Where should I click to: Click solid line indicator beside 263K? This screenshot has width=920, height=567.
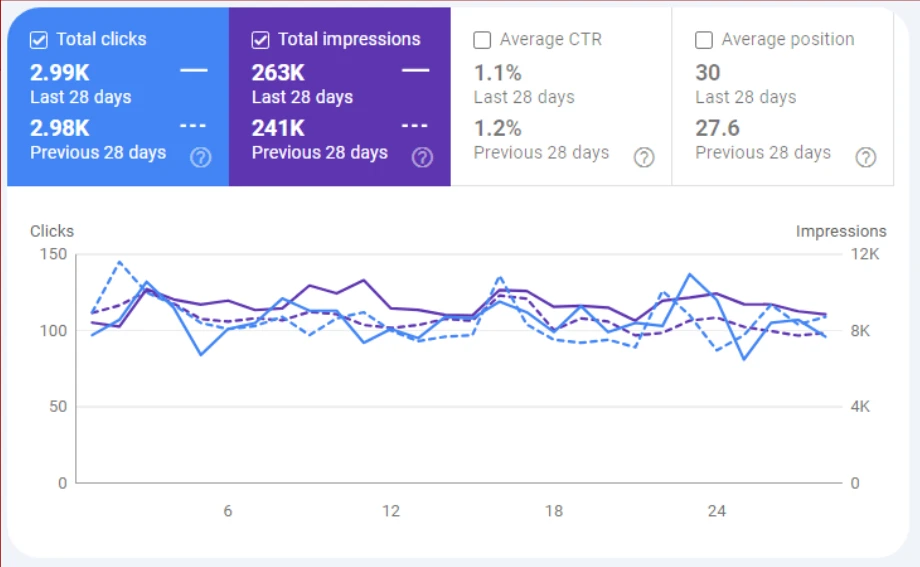pyautogui.click(x=415, y=71)
